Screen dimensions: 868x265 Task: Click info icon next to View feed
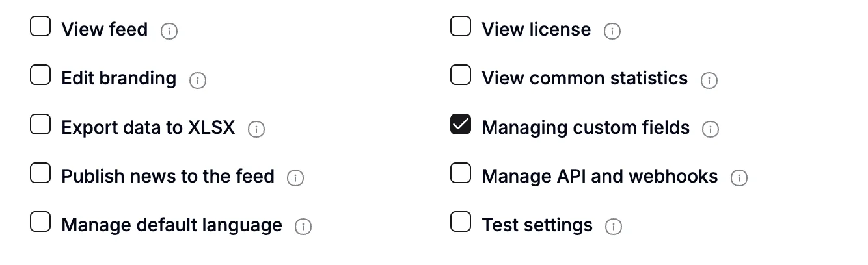169,31
